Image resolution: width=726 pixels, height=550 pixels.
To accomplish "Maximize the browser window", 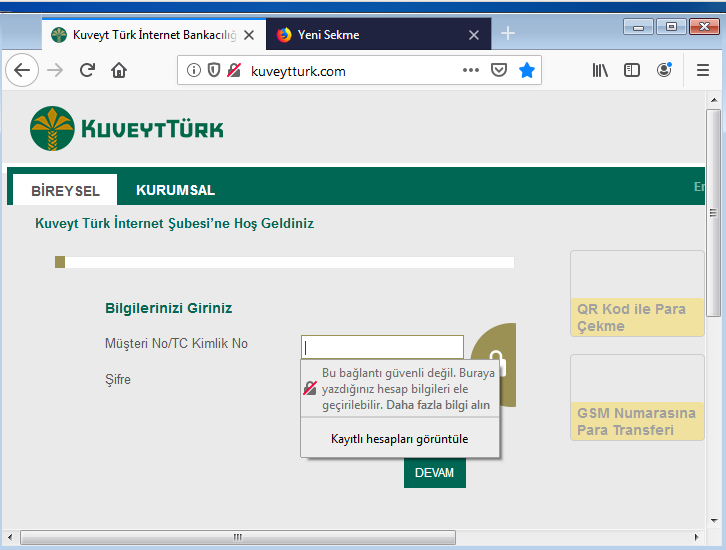I will [x=671, y=27].
